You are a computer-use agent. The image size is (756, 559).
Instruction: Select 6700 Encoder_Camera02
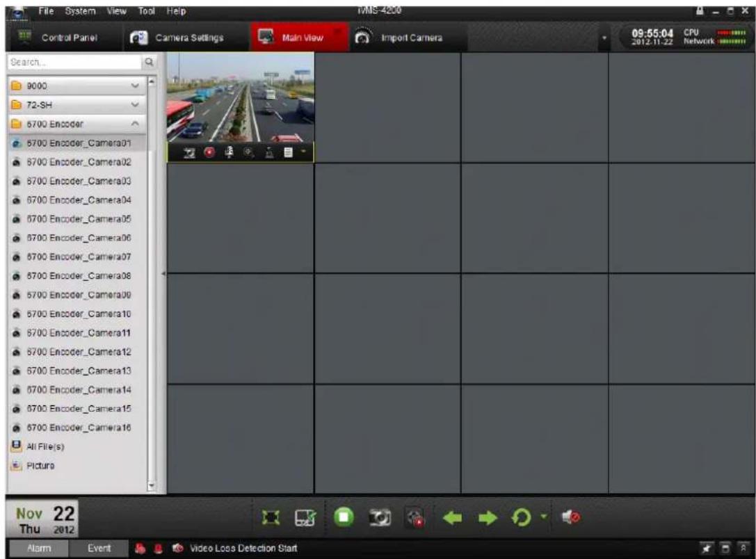click(x=77, y=162)
